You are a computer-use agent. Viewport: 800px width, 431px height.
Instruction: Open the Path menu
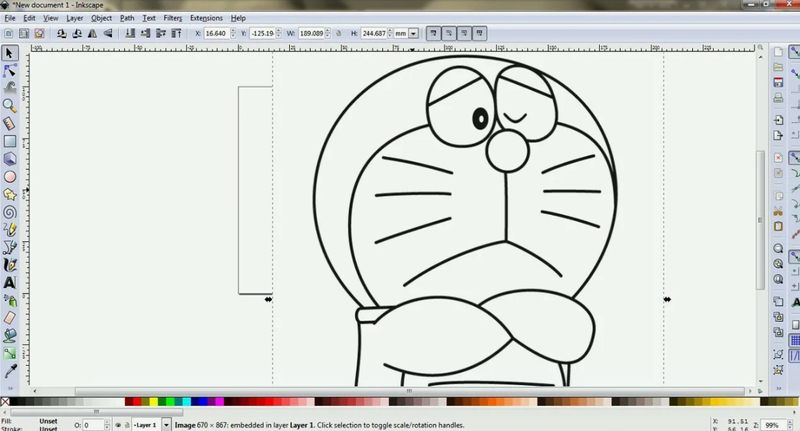pos(127,18)
